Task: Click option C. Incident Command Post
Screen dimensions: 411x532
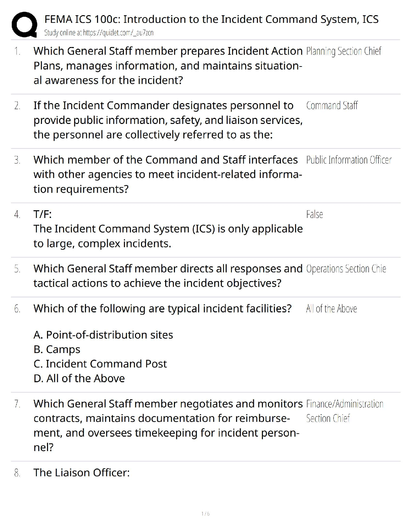Action: click(100, 364)
